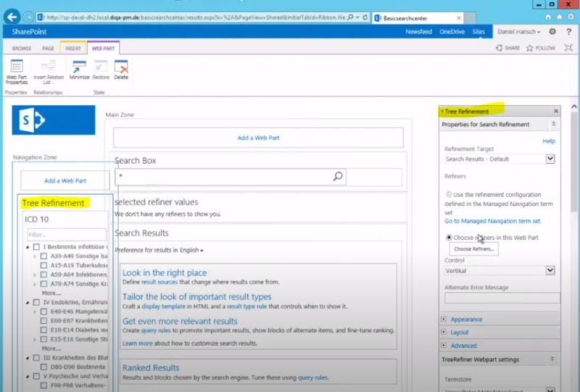Minimize the selected web part
The height and width of the screenshot is (392, 580).
click(78, 70)
